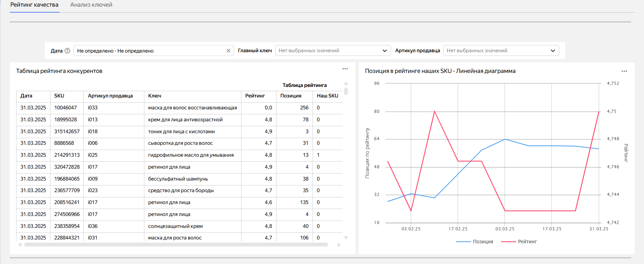Open the line chart widget options menu
Viewport: 644px width, 264px height.
[624, 71]
